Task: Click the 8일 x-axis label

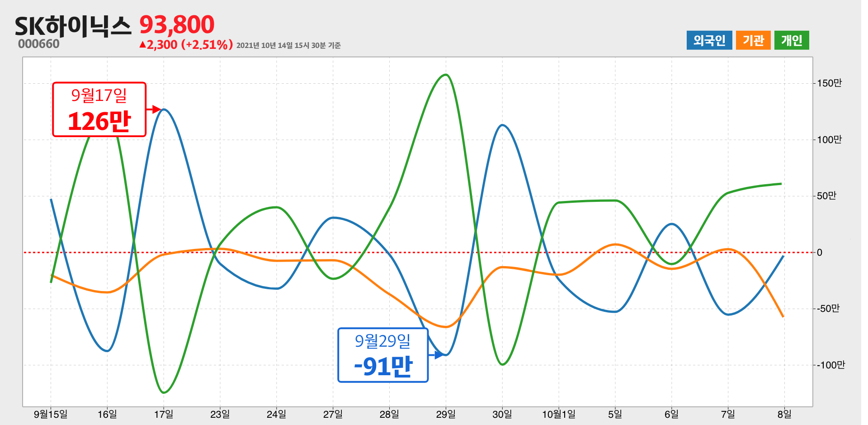Action: (784, 414)
